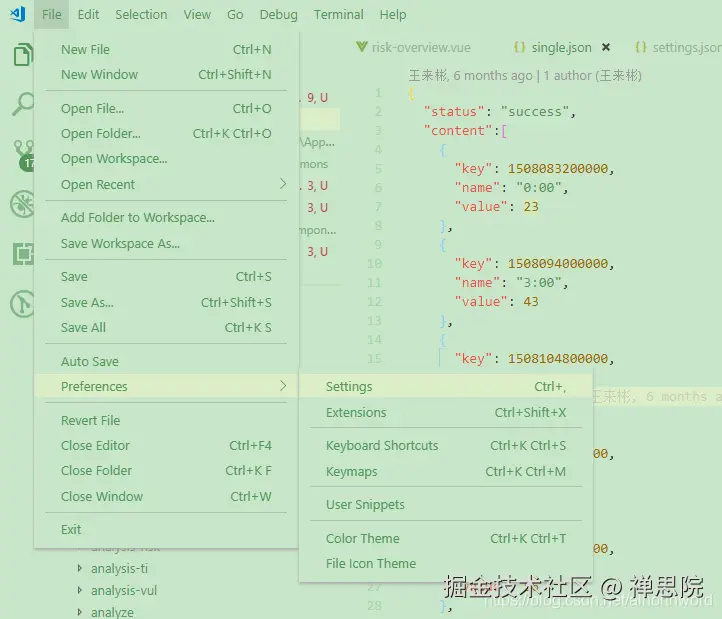This screenshot has width=722, height=619.
Task: Expand the analyze folder
Action: click(80, 612)
